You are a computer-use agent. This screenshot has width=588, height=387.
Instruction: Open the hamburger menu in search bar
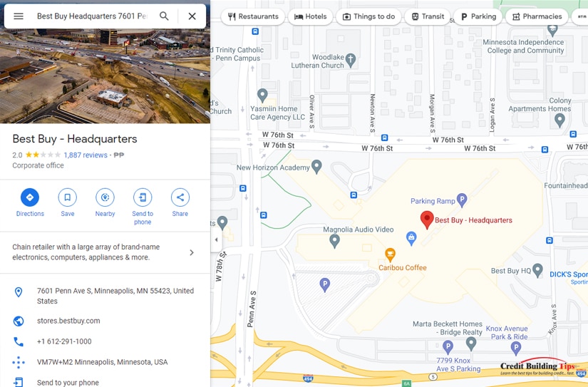tap(19, 16)
